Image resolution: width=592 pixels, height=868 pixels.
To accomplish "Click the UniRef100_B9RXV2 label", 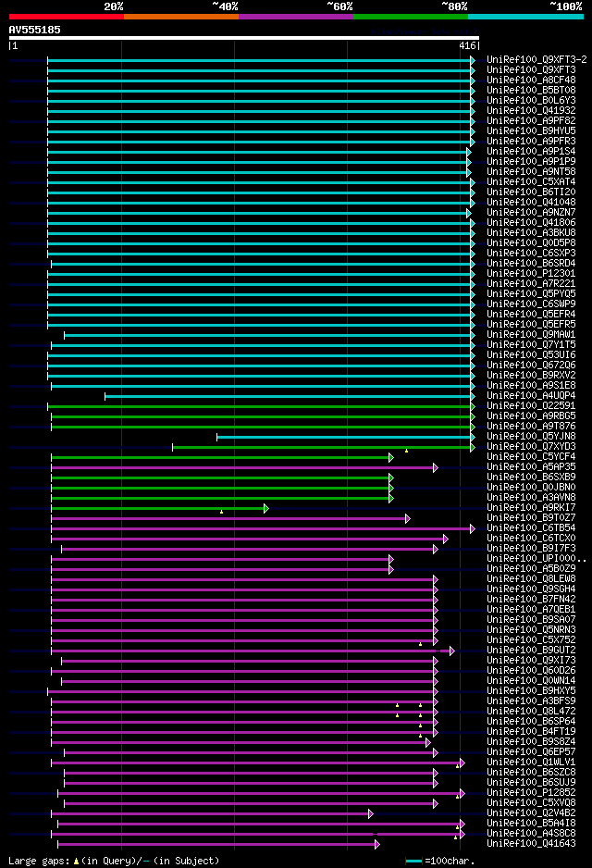I will [x=531, y=376].
